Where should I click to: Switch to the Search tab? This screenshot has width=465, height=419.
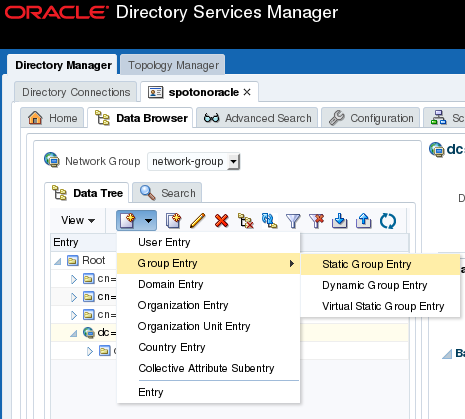pyautogui.click(x=167, y=193)
